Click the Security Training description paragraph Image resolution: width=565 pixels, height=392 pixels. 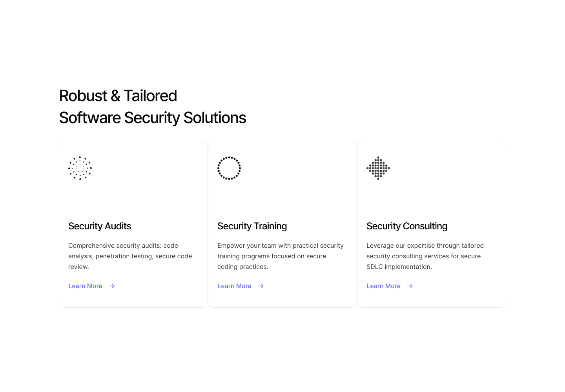point(281,256)
